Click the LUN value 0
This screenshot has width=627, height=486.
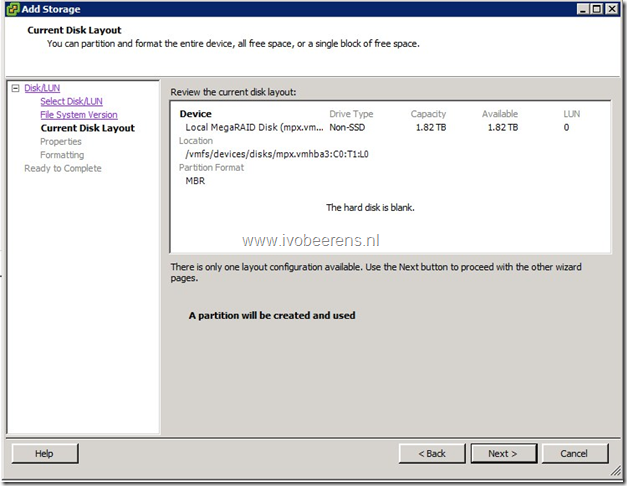[x=566, y=127]
